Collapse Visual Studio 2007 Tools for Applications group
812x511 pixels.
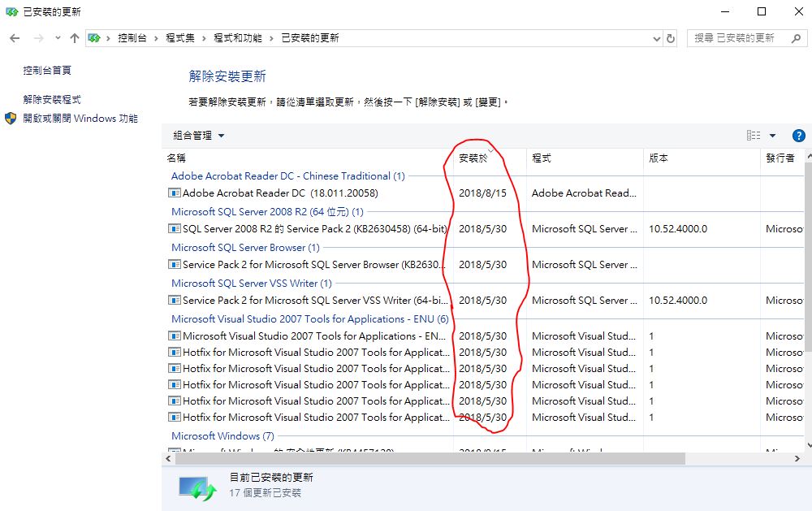point(309,319)
